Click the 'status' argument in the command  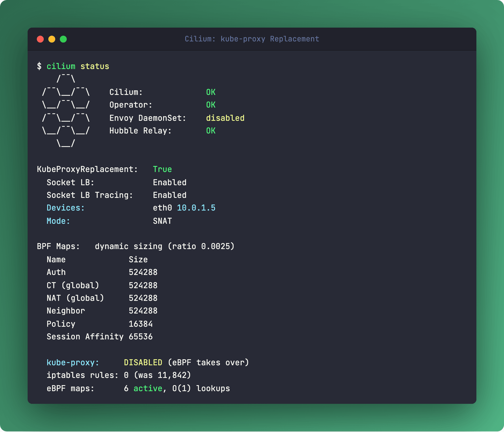[95, 66]
